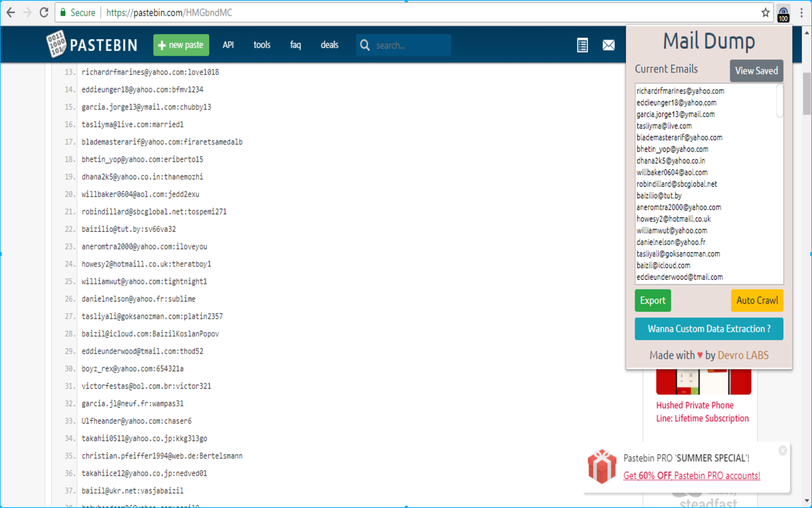
Task: Click paste line 31 starting victorfestas@bol.com.br
Action: click(x=147, y=386)
